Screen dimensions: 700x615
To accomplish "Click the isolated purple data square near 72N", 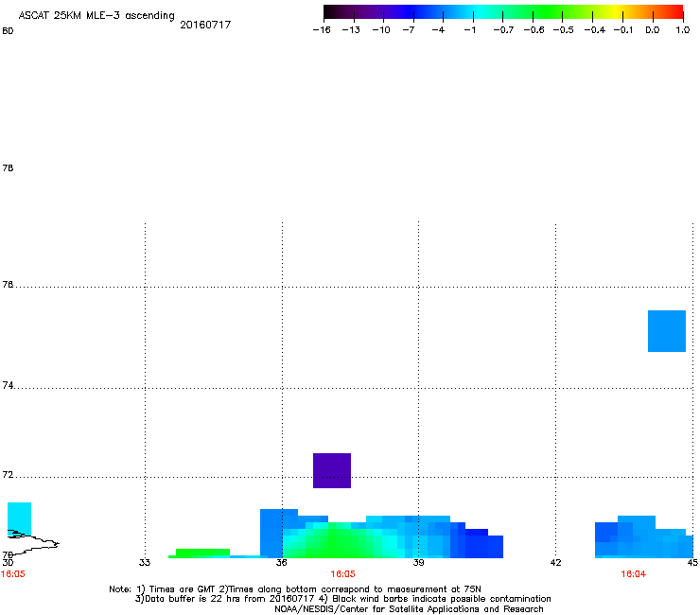I will pos(332,470).
